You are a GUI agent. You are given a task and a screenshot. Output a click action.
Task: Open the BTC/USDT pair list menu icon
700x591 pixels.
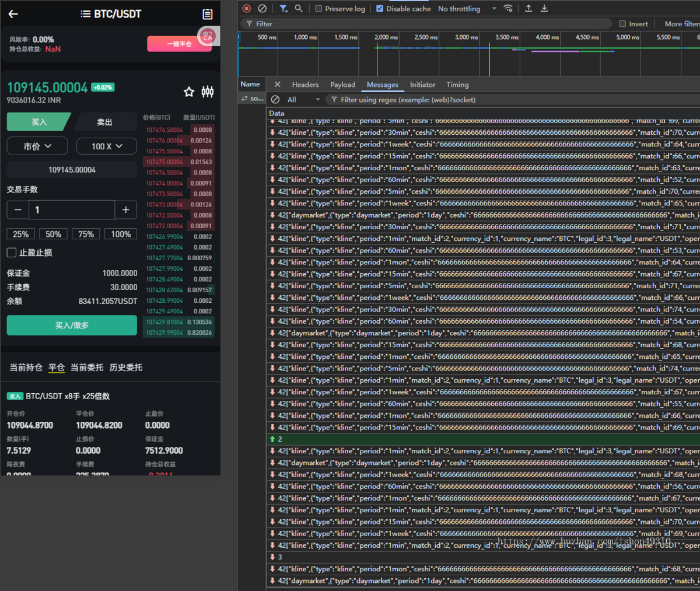[85, 14]
